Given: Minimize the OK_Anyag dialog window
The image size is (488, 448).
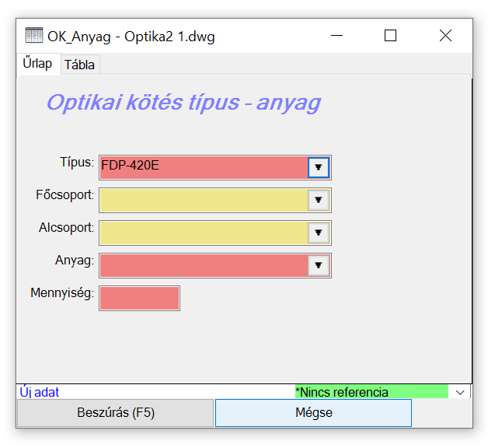Looking at the screenshot, I should pos(338,36).
